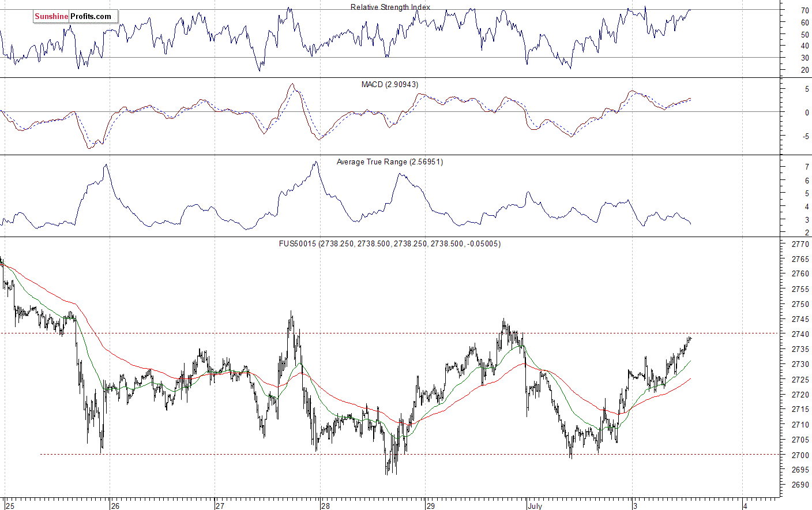
Task: Select the RSI 30 axis value
Action: [x=805, y=58]
